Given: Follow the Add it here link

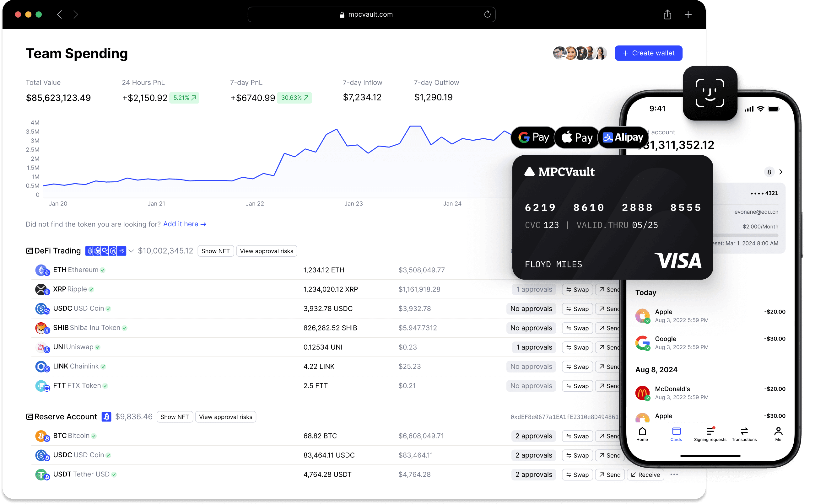Looking at the screenshot, I should [184, 224].
